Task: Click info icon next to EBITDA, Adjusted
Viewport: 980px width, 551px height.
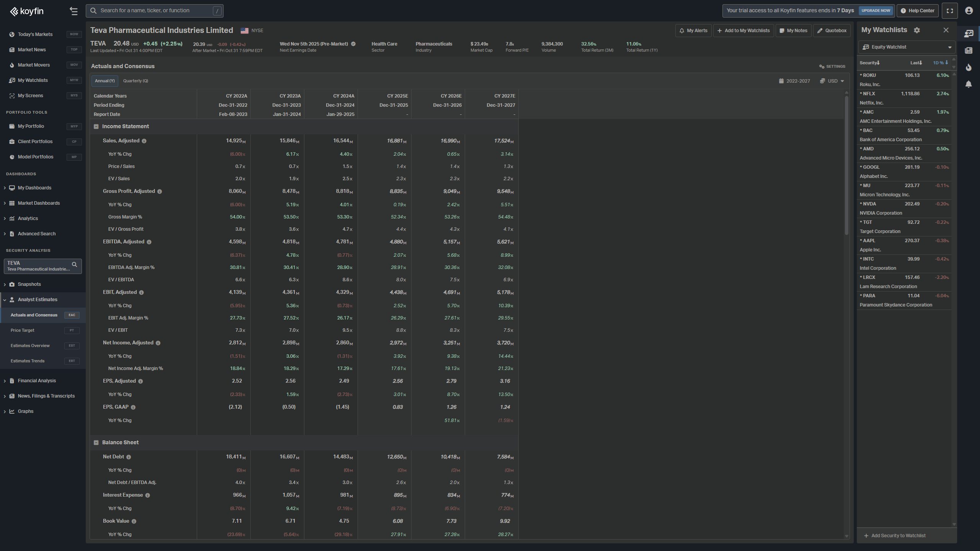Action: (x=149, y=242)
